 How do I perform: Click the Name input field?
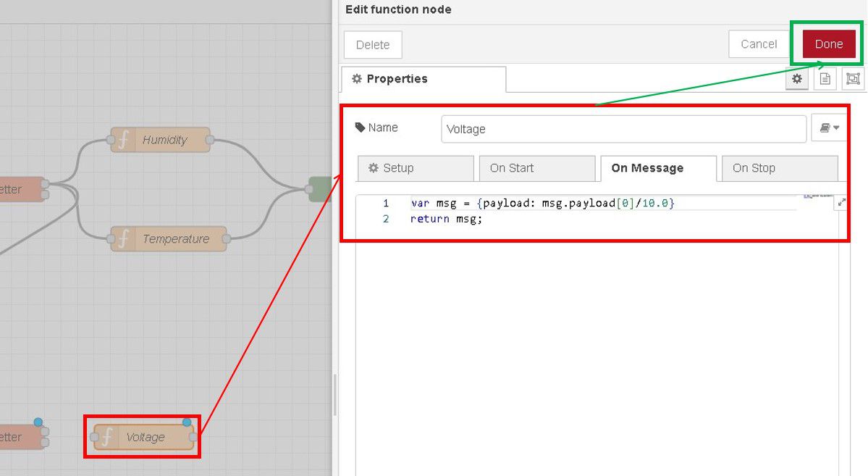click(x=623, y=129)
